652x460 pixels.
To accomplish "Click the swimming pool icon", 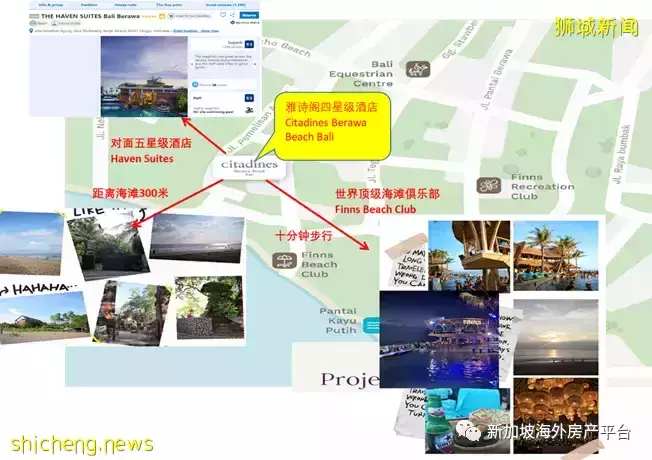I will pyautogui.click(x=249, y=110).
